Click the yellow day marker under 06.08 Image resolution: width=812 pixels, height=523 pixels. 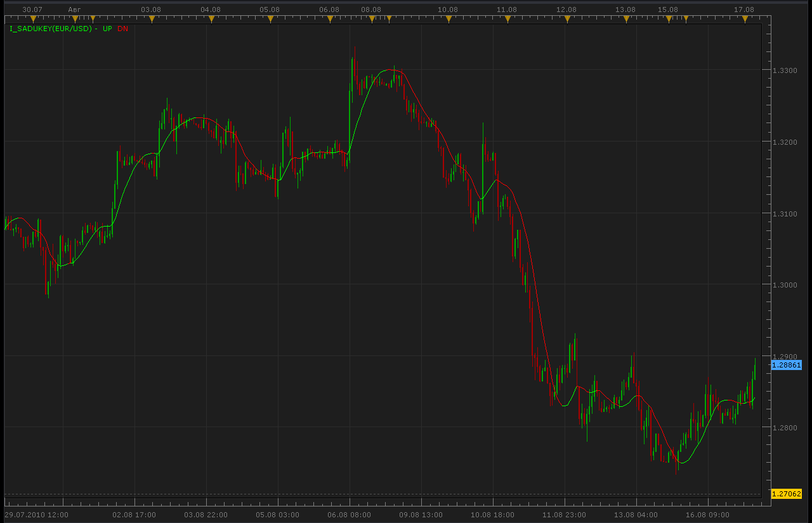(x=330, y=20)
